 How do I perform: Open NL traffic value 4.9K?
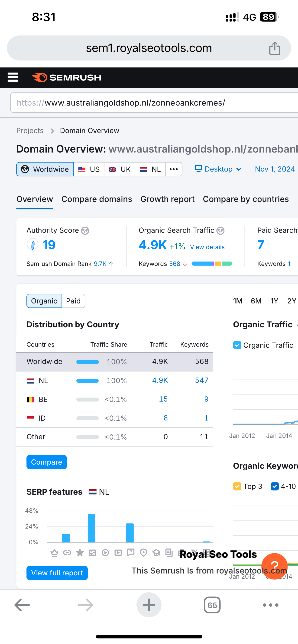(160, 380)
